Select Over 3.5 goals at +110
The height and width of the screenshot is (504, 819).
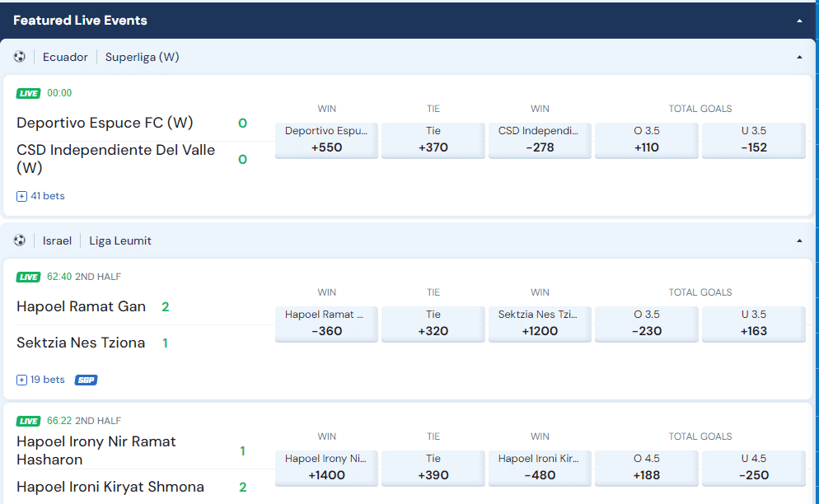[646, 140]
